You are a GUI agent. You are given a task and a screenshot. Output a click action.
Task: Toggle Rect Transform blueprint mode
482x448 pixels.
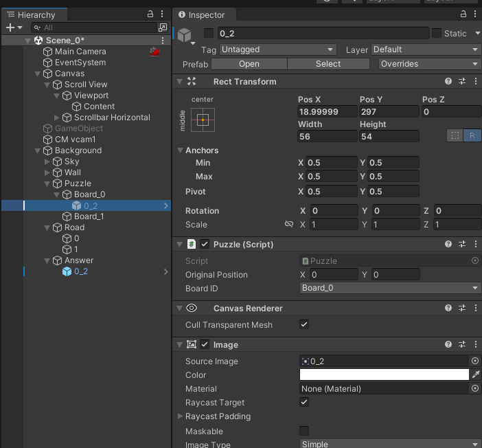(x=455, y=135)
